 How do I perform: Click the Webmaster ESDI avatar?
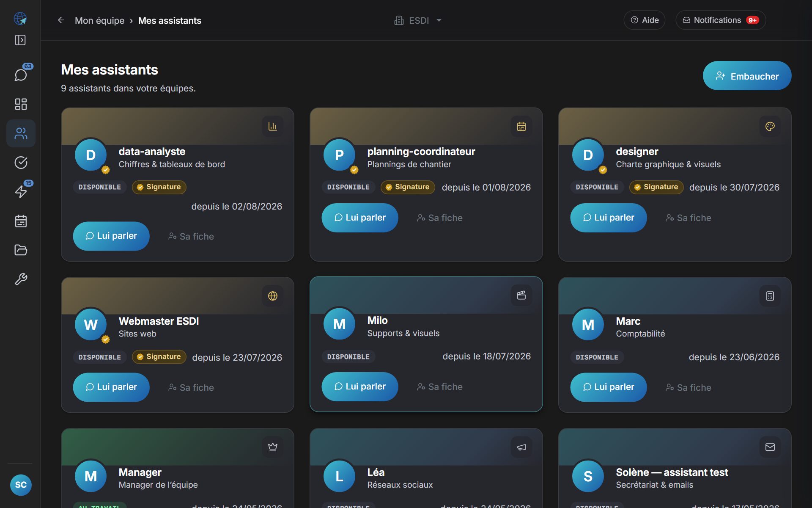(91, 325)
